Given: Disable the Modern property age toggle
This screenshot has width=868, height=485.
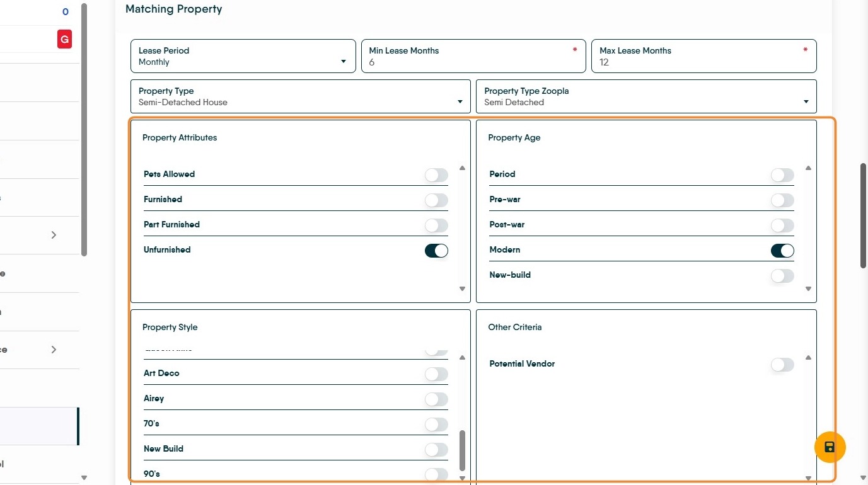Looking at the screenshot, I should tap(782, 251).
